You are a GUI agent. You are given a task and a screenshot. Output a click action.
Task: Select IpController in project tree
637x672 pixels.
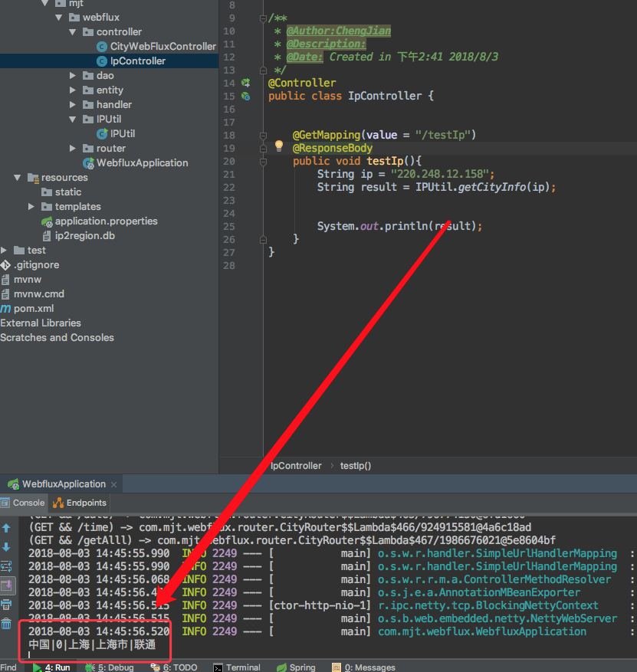click(138, 61)
